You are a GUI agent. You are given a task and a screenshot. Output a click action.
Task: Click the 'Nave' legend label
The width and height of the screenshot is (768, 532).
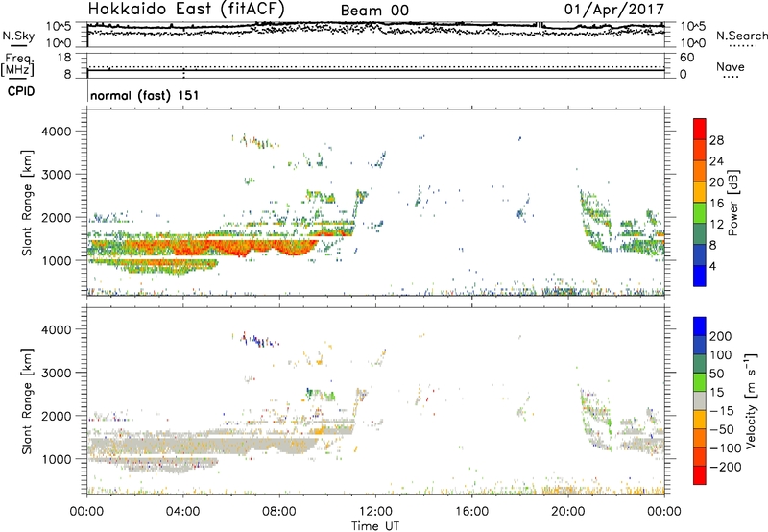(731, 66)
